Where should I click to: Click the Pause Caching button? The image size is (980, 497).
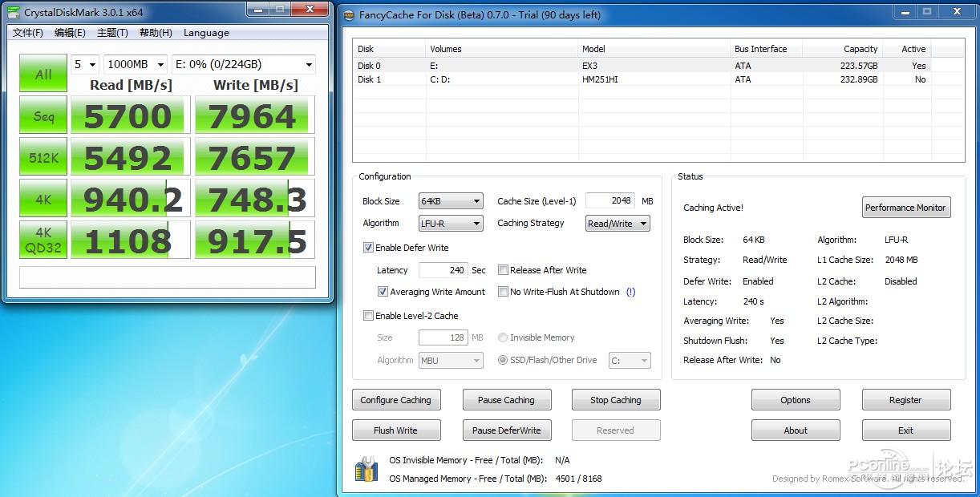(506, 400)
